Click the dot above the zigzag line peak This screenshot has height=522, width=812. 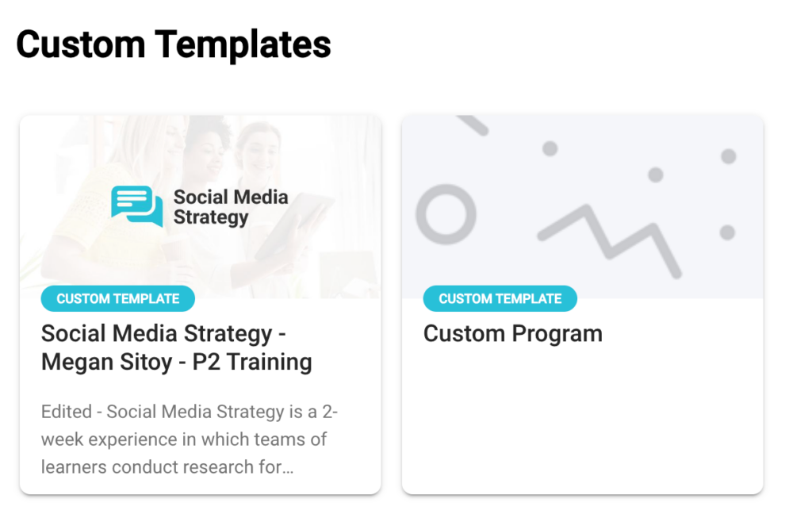click(655, 175)
